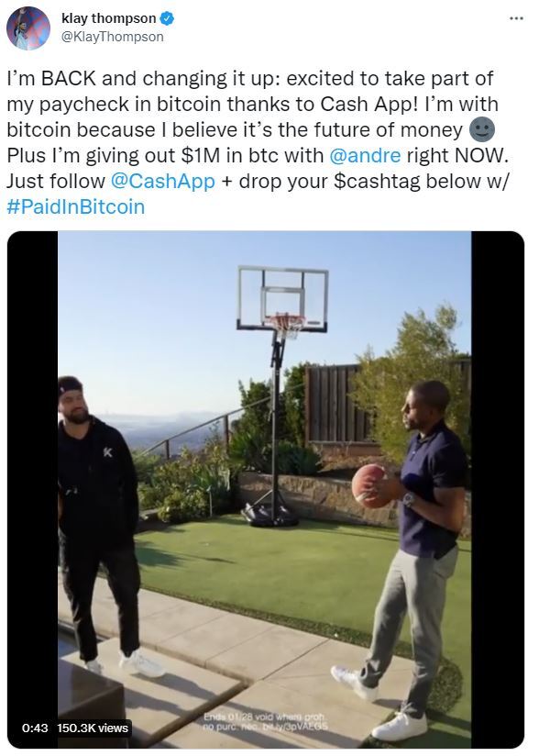Click the "$1M" amount in tweet text
The image size is (539, 756).
[x=201, y=155]
